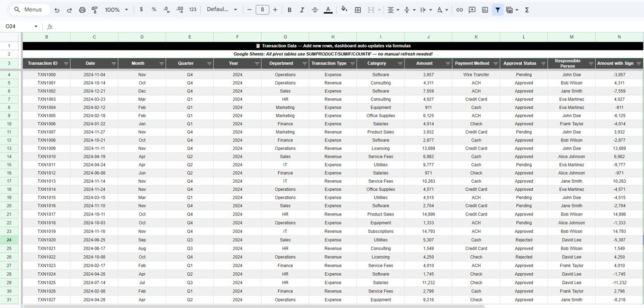Format selection as percent
Screen dimensions: 644x308
point(154,10)
